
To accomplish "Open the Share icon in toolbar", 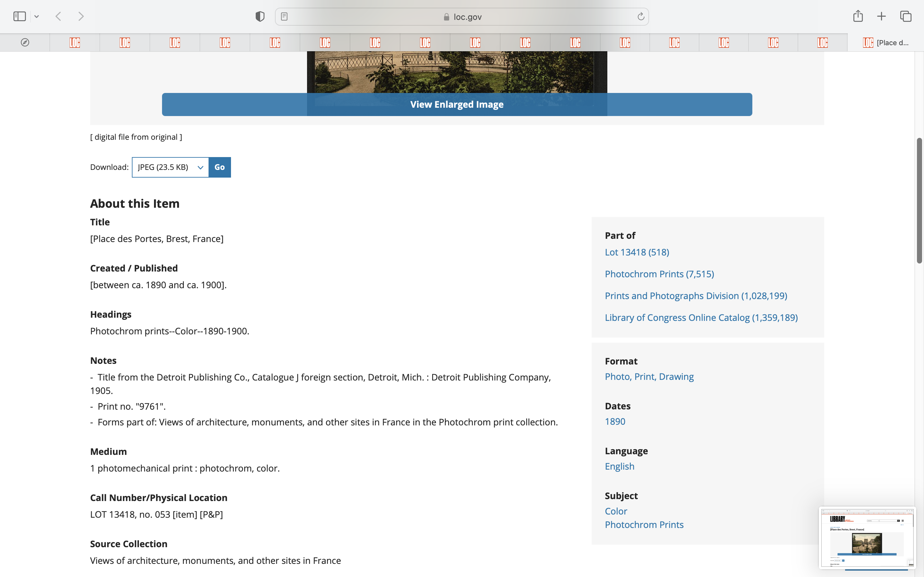I will pyautogui.click(x=858, y=16).
